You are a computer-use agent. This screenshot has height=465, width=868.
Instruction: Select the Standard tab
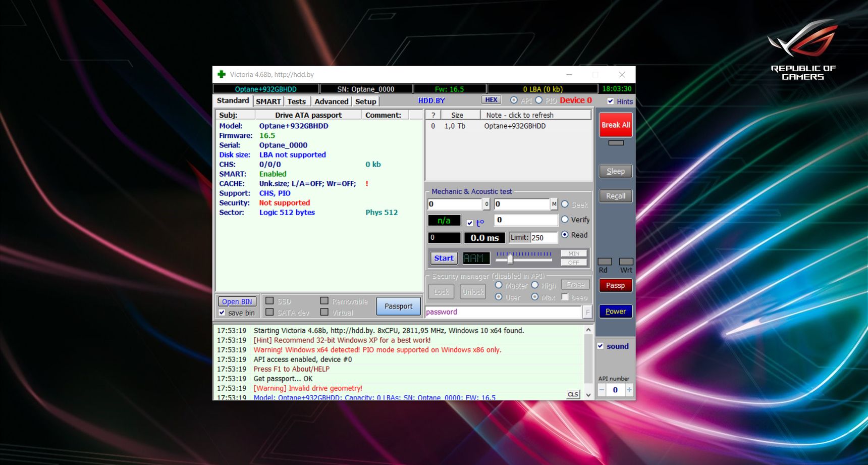coord(233,100)
